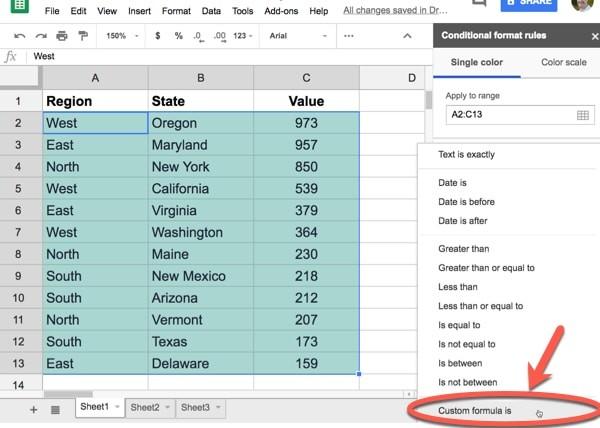600x428 pixels.
Task: Open Sheet1 tab dropdown arrow
Action: click(117, 407)
